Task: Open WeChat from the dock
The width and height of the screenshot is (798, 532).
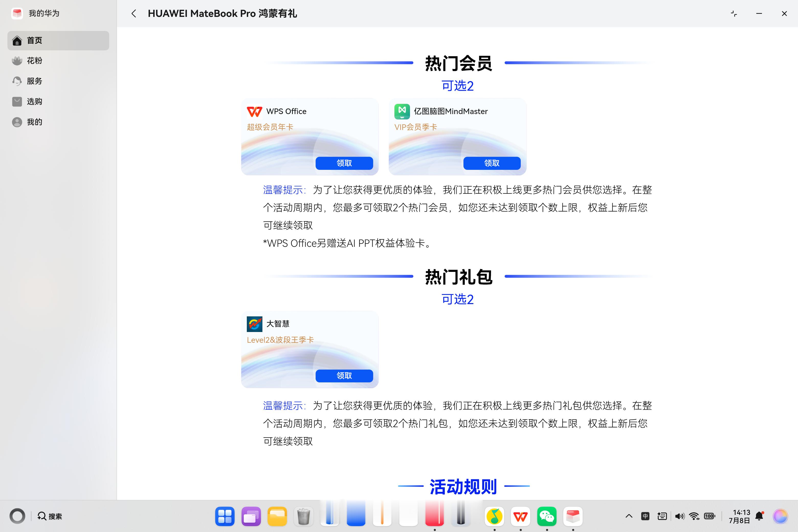Action: pyautogui.click(x=547, y=516)
